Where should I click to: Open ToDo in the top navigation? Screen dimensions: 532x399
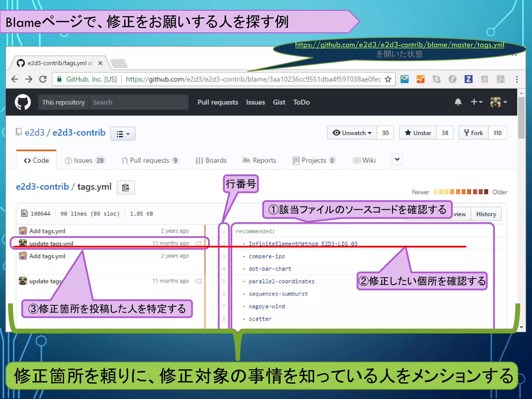pyautogui.click(x=301, y=102)
